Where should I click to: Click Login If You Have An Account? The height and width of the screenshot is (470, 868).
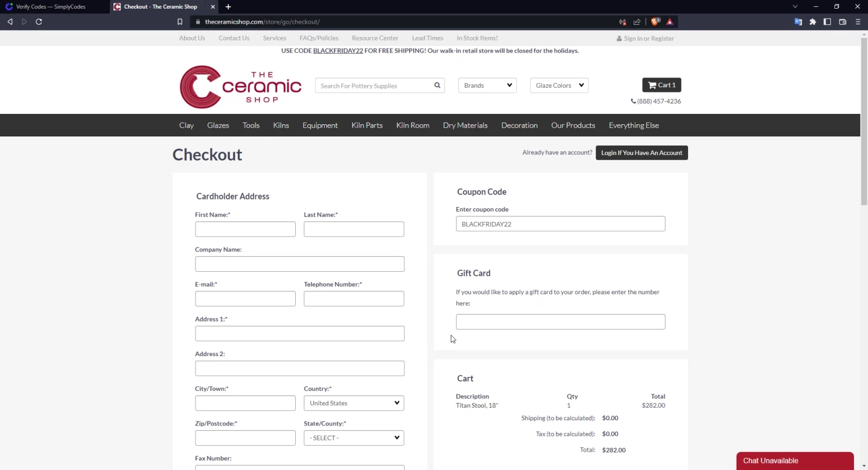coord(642,153)
